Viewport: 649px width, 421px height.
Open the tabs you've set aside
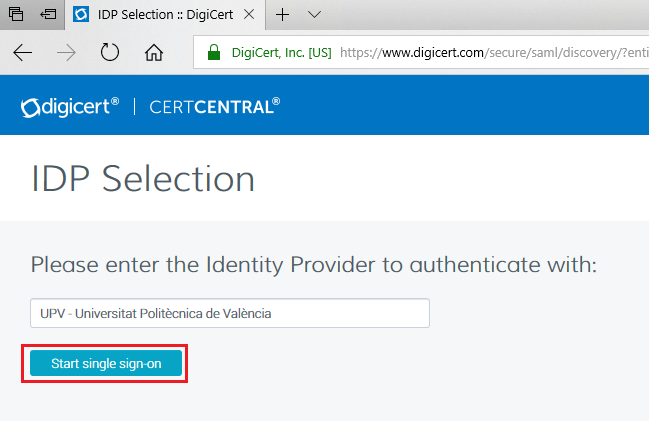17,15
